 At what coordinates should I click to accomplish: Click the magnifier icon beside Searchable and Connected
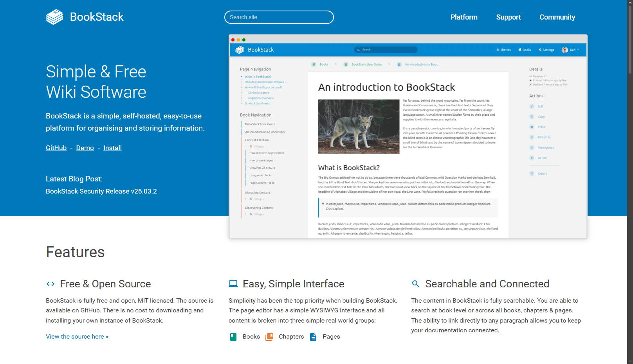416,284
